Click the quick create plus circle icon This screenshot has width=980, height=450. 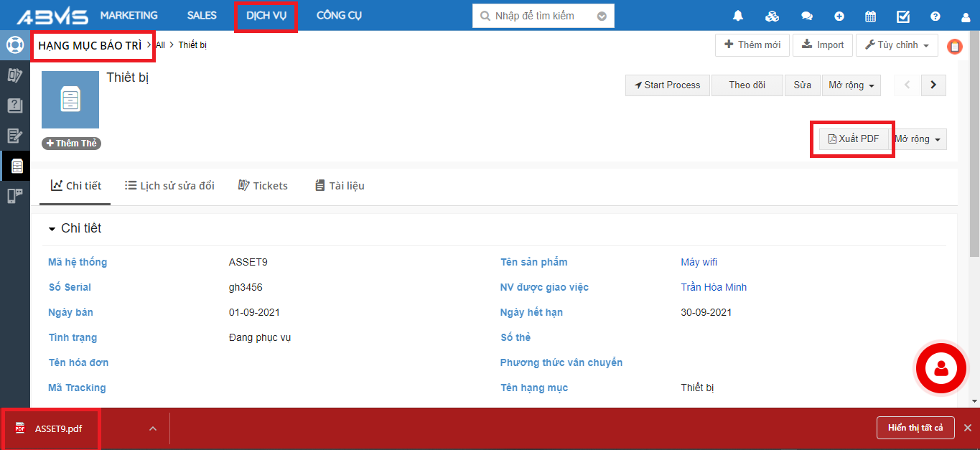coord(839,16)
